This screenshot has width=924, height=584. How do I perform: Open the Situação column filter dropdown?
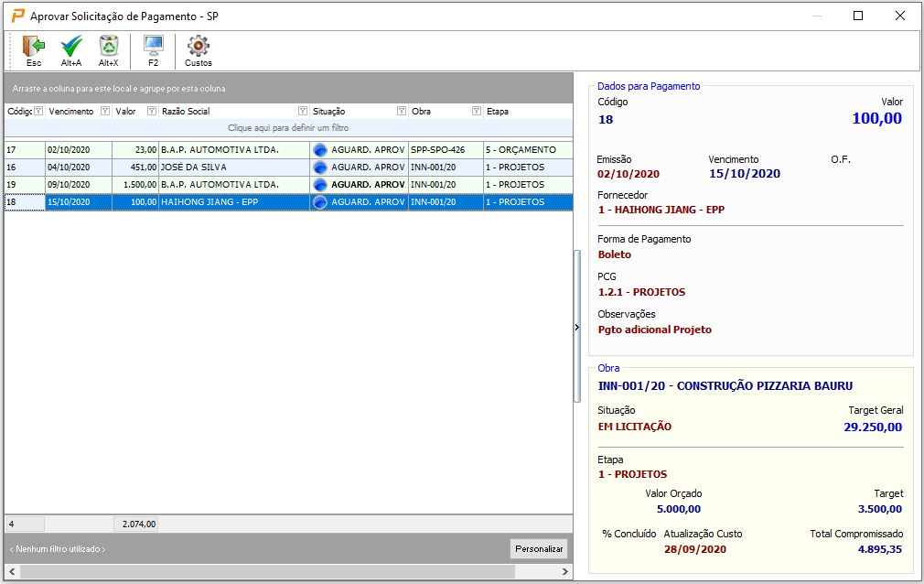click(402, 111)
